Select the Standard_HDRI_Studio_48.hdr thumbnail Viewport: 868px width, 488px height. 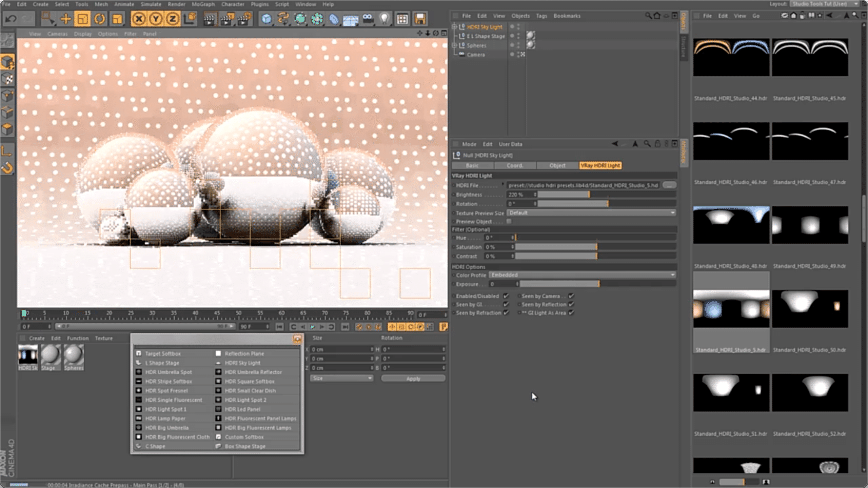point(731,224)
